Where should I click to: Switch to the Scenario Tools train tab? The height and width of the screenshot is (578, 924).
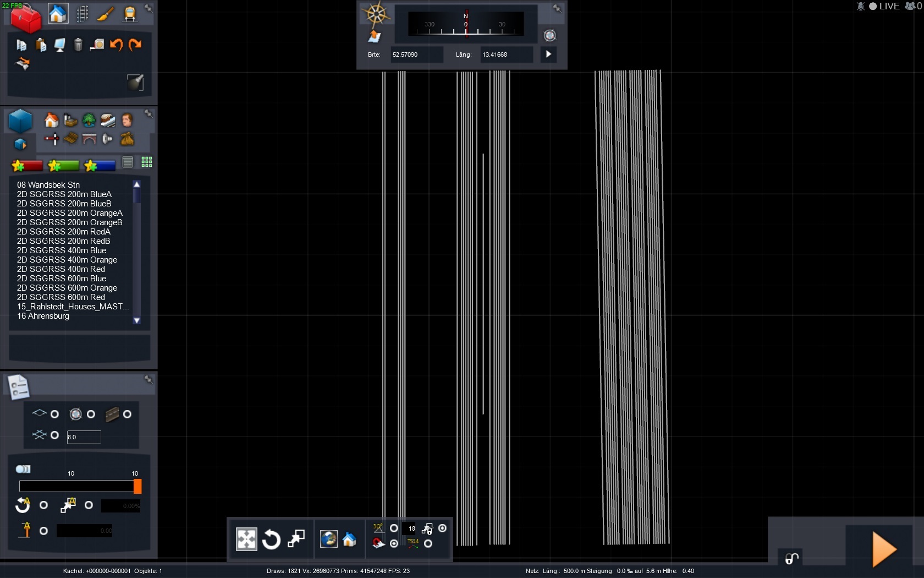coord(130,14)
